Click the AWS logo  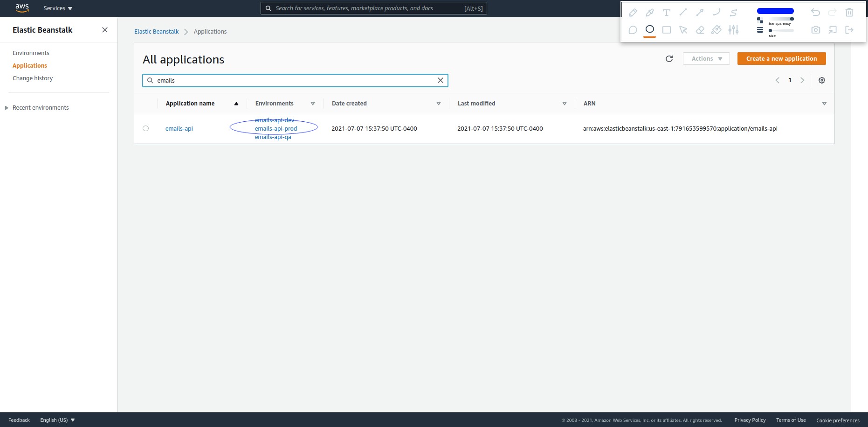22,8
